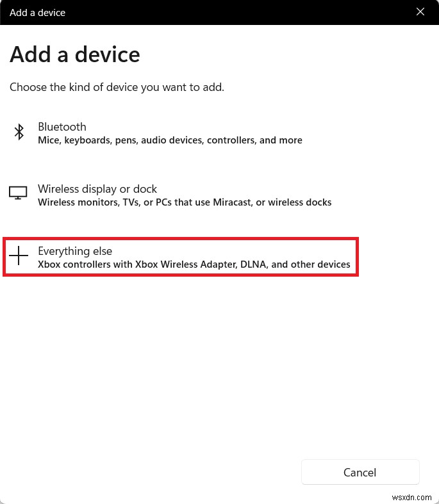Click the wireless display monitor icon

click(x=18, y=193)
